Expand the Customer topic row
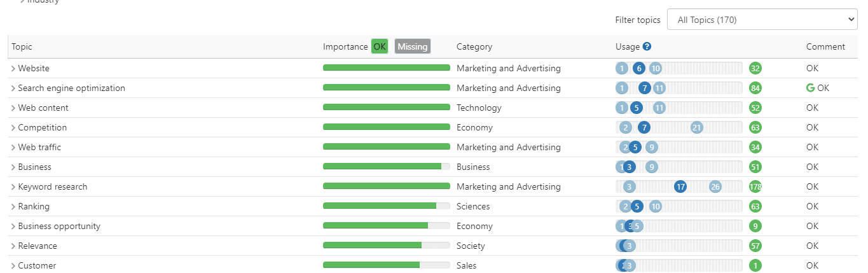The width and height of the screenshot is (868, 273). pyautogui.click(x=13, y=266)
